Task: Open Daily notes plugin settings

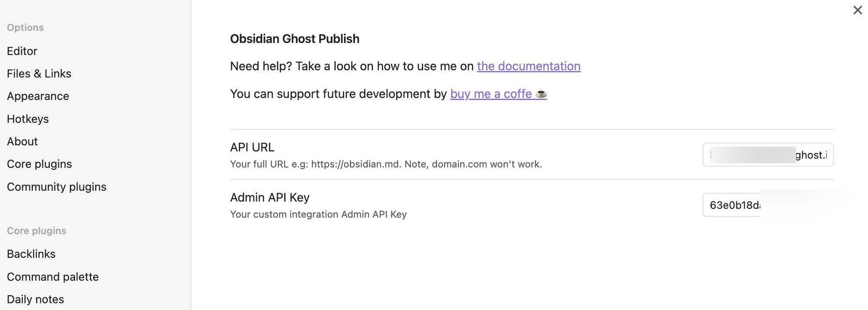Action: coord(35,299)
